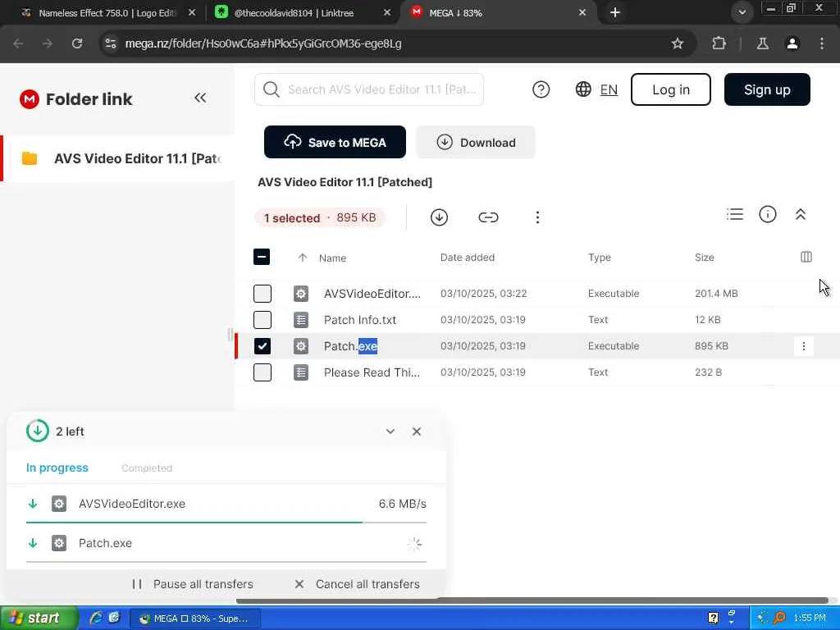Close the MEGA browser tab
Screen dimensions: 840x630
[582, 12]
